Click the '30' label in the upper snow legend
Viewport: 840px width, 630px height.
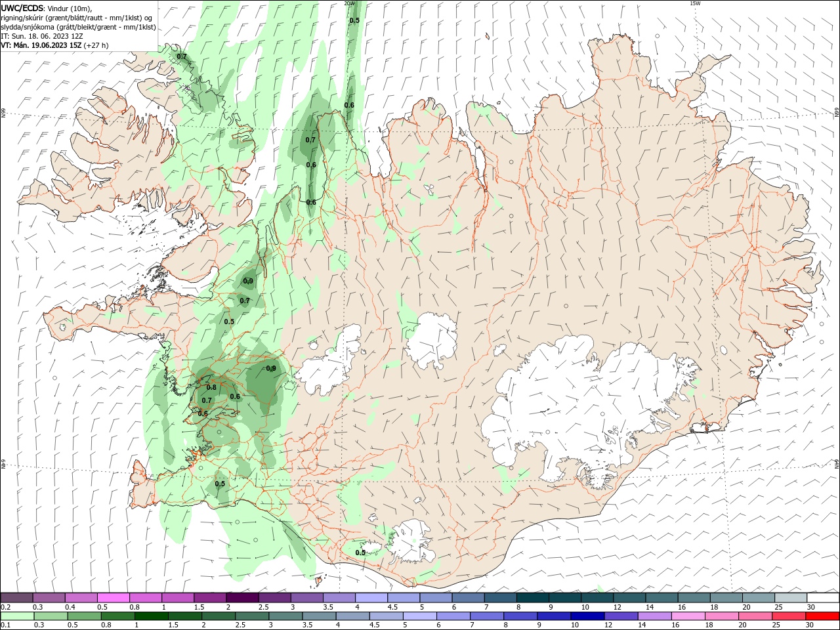coord(812,607)
